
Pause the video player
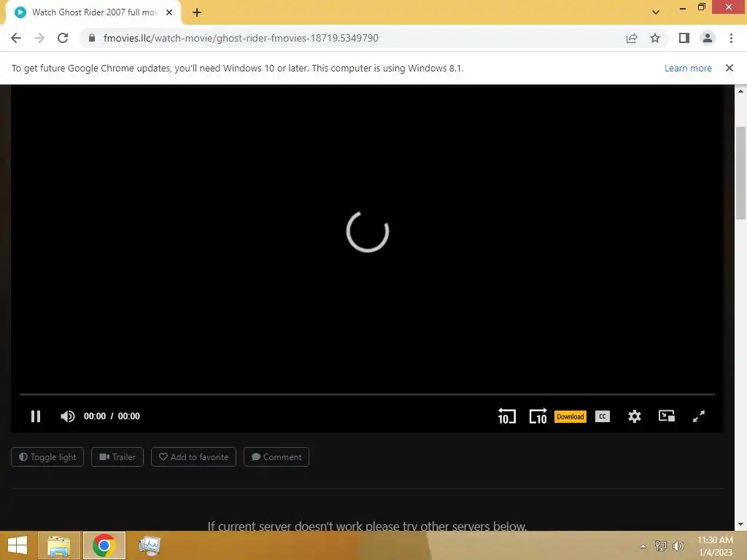[x=36, y=416]
